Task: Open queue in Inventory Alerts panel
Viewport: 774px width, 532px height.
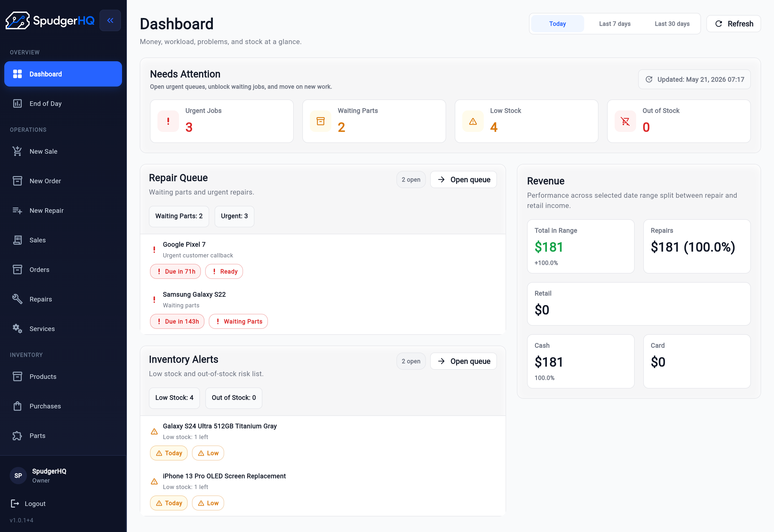Action: click(x=463, y=361)
